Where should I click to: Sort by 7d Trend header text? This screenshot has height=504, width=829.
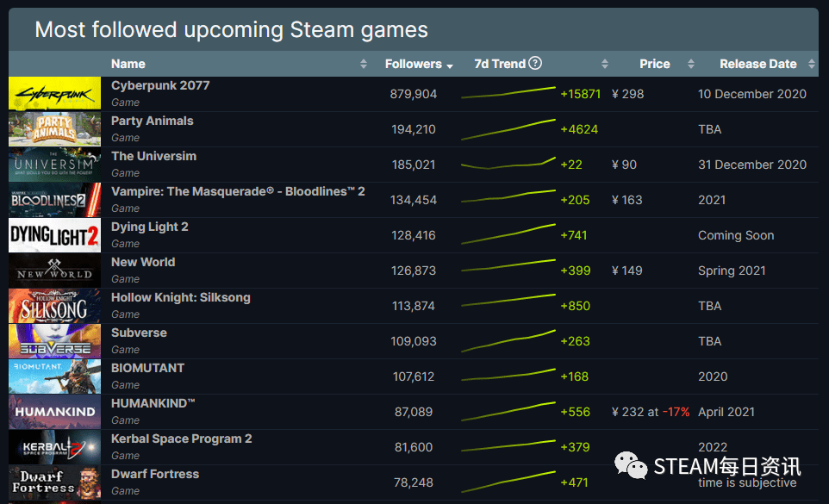(x=500, y=64)
